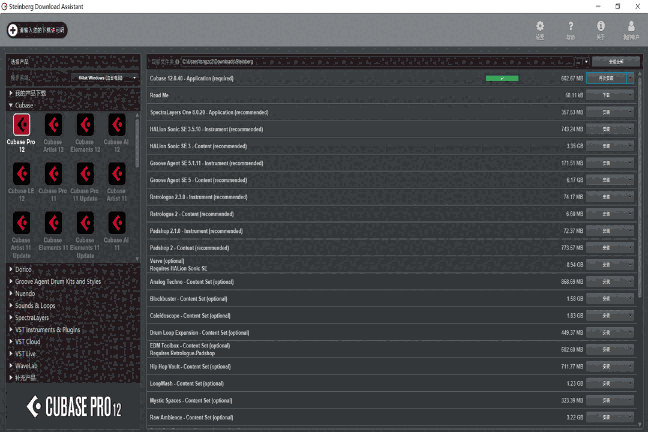Open the download folder path dropdown arrow
The image size is (648, 432).
pyautogui.click(x=586, y=62)
